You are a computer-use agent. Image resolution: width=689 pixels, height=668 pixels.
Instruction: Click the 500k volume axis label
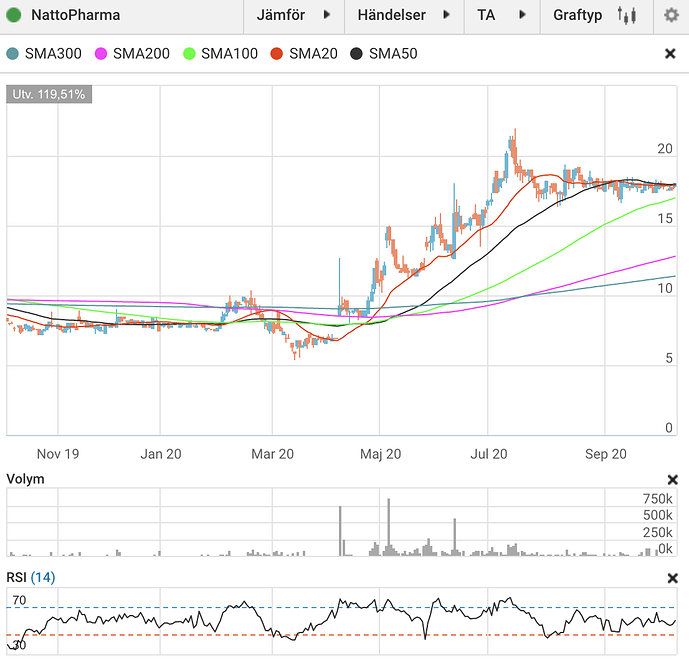(x=657, y=515)
